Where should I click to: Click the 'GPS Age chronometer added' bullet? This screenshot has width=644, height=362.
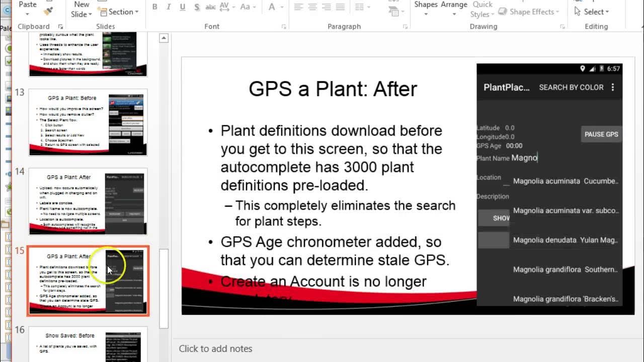(335, 251)
